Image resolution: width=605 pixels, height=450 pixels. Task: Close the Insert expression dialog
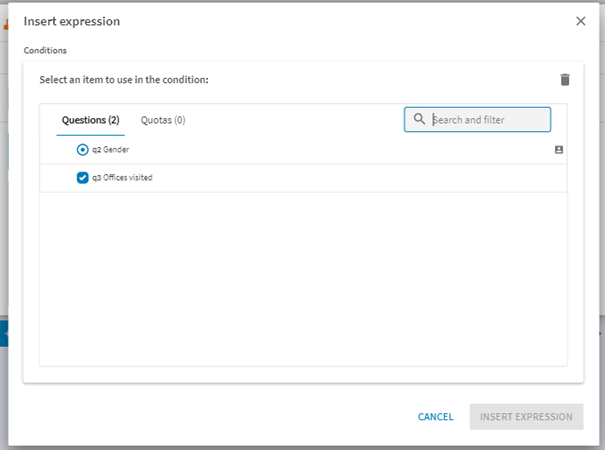pos(581,21)
